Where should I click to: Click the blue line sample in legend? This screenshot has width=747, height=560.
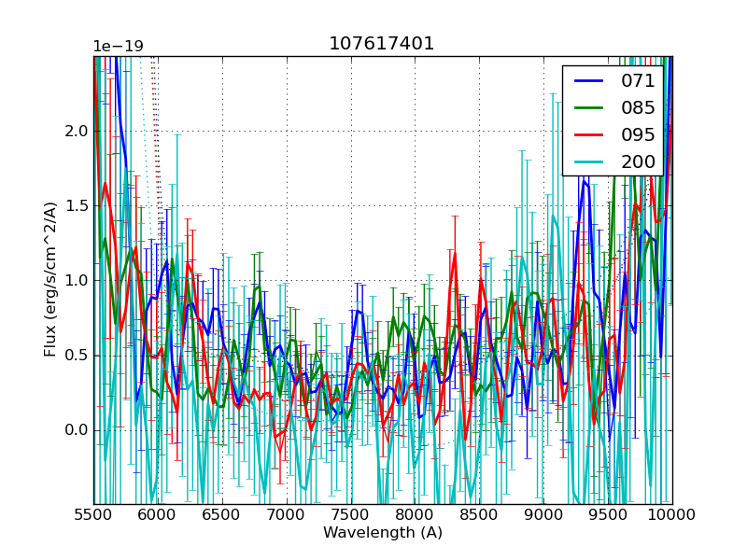[589, 81]
